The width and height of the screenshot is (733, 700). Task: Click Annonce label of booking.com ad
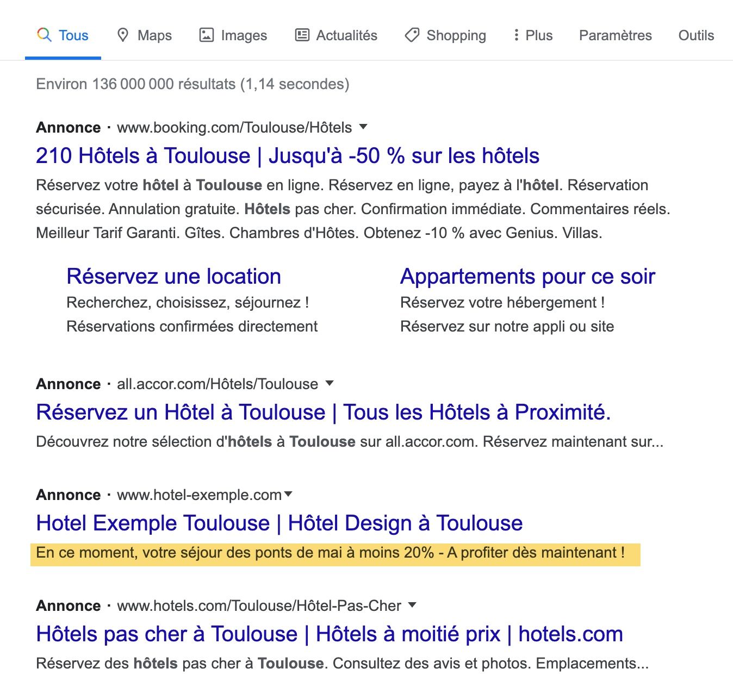click(69, 128)
